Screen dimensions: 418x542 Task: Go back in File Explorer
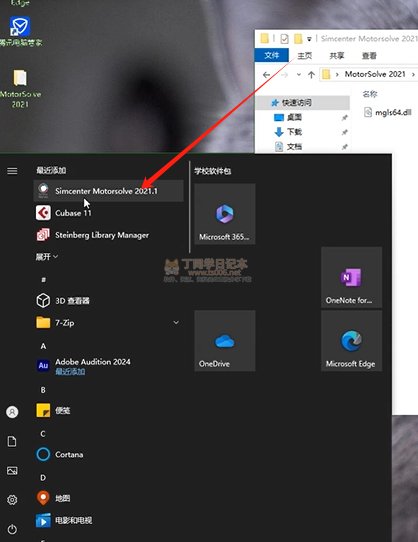(266, 75)
